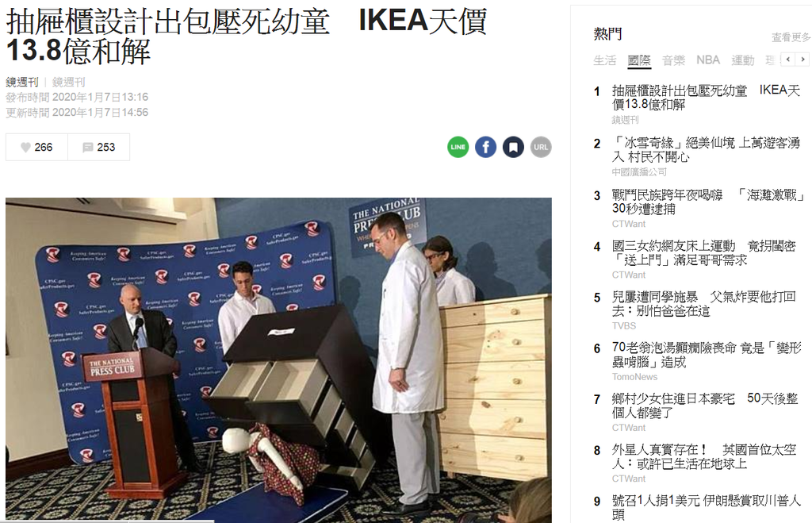Select the 國際 tab
This screenshot has width=812, height=523.
[639, 60]
